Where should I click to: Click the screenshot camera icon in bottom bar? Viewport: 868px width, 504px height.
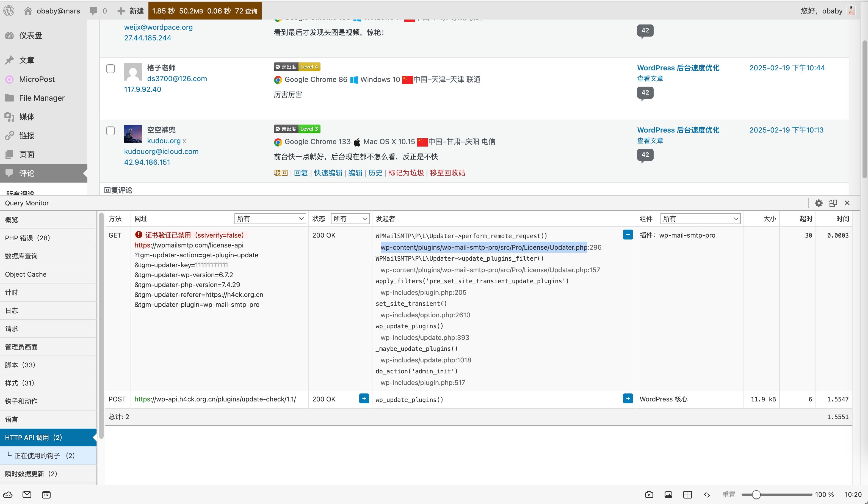click(649, 495)
